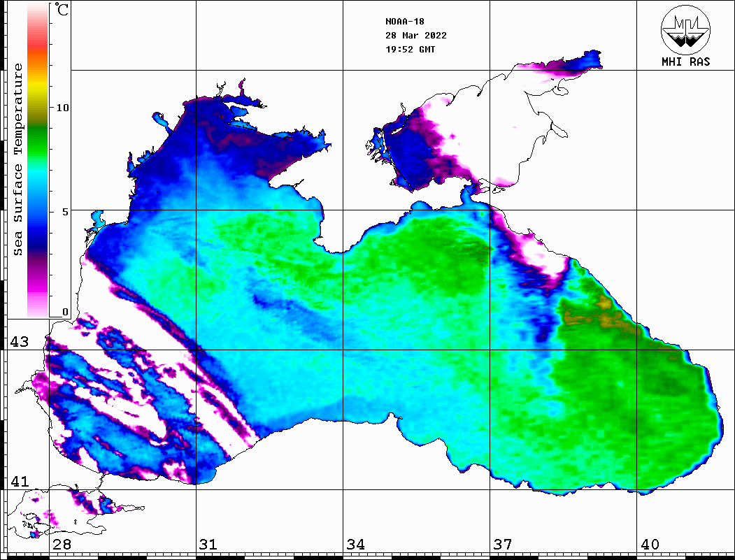Pick the green section of the color bar

[x=38, y=143]
